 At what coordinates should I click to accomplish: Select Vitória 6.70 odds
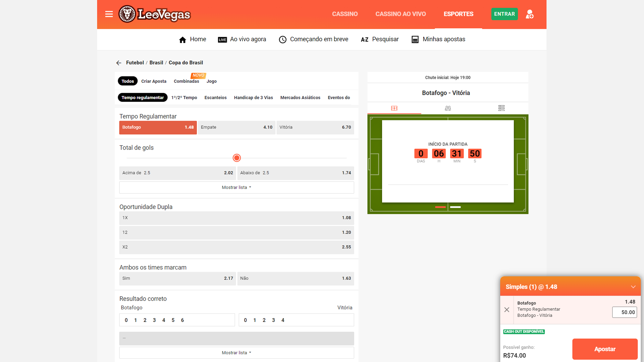315,127
